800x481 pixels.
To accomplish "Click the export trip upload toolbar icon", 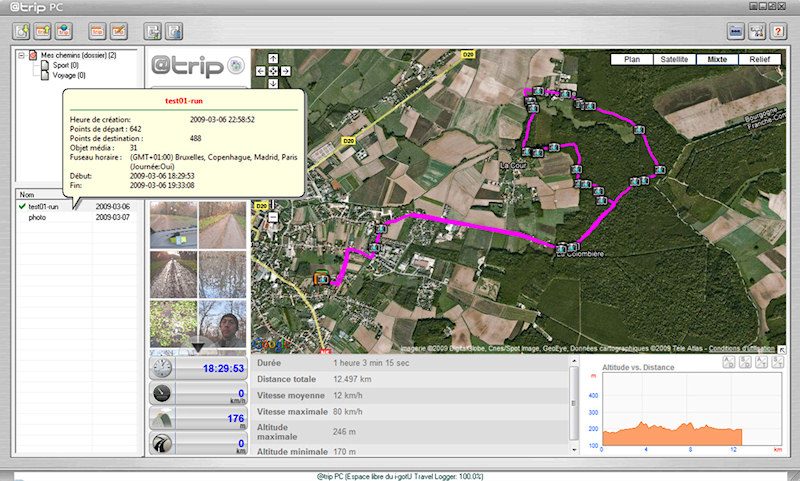I will [42, 31].
